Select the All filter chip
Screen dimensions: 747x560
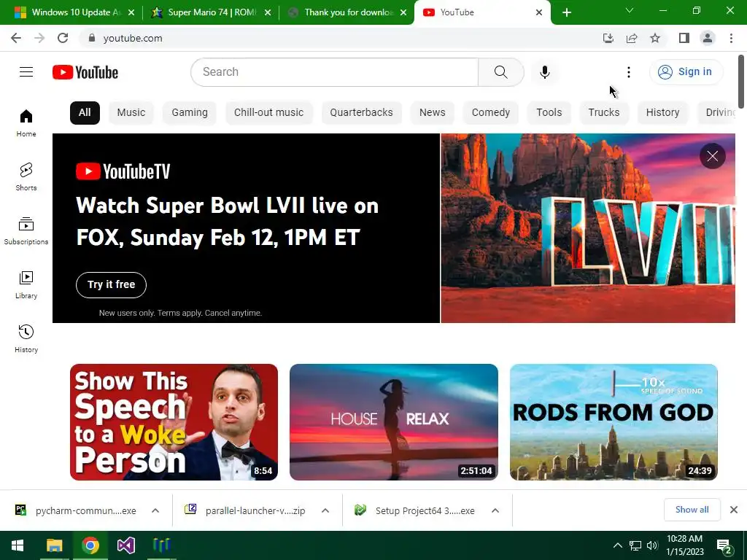(x=85, y=113)
